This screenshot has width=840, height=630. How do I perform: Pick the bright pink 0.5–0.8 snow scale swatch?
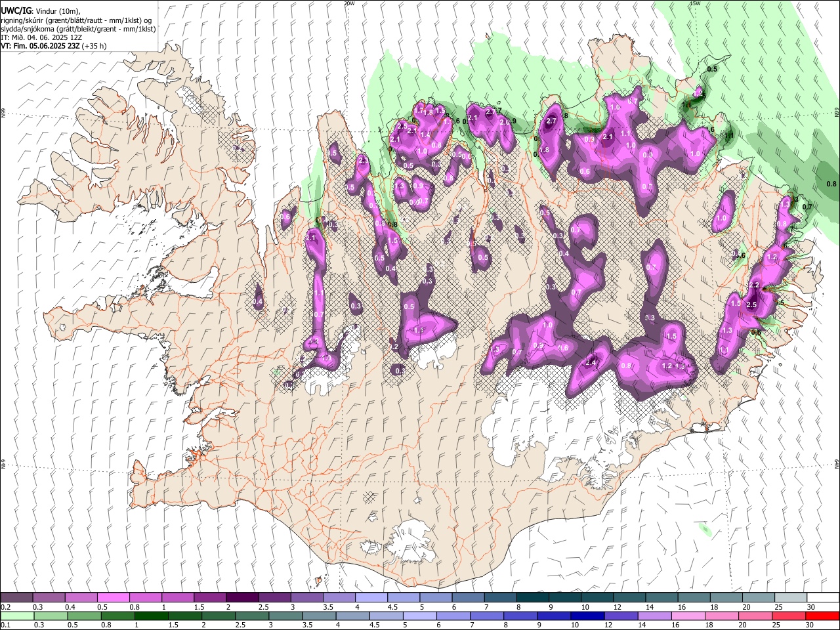(x=113, y=598)
